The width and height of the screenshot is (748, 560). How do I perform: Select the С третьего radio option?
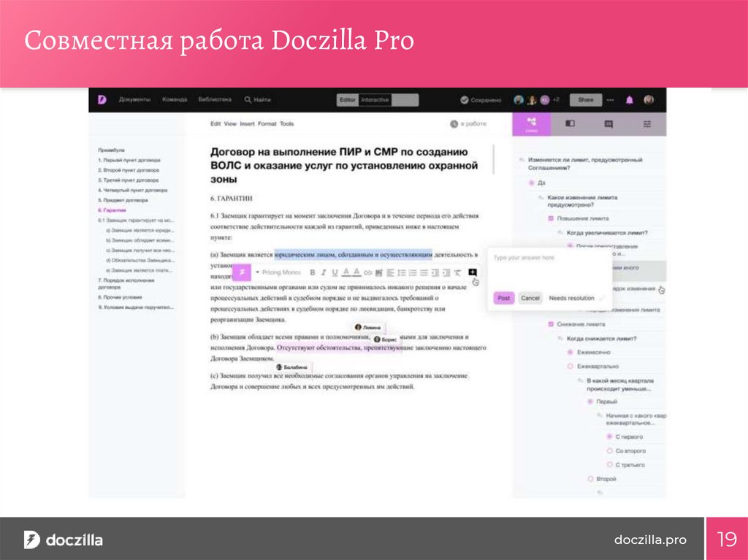click(x=609, y=464)
